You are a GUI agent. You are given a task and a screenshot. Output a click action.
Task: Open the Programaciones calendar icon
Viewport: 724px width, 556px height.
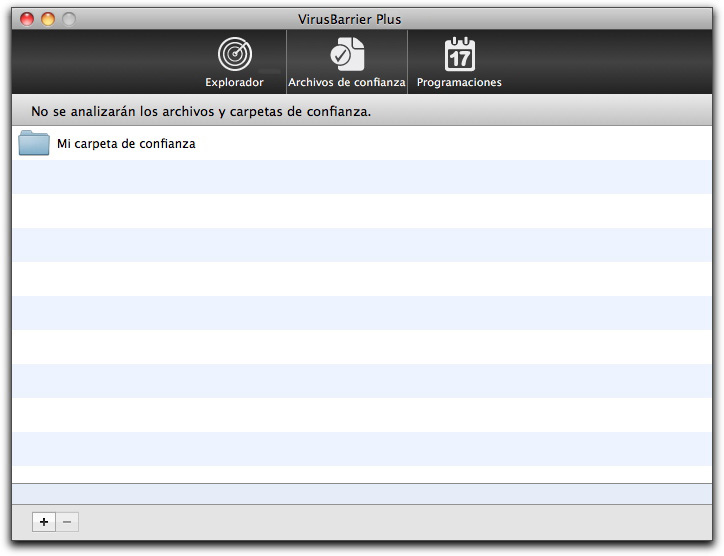coord(459,54)
